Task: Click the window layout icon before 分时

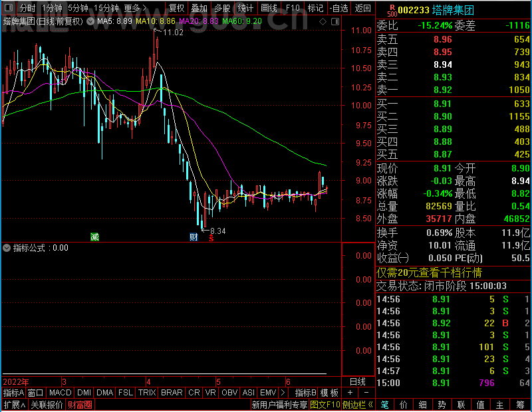Action: coord(9,7)
